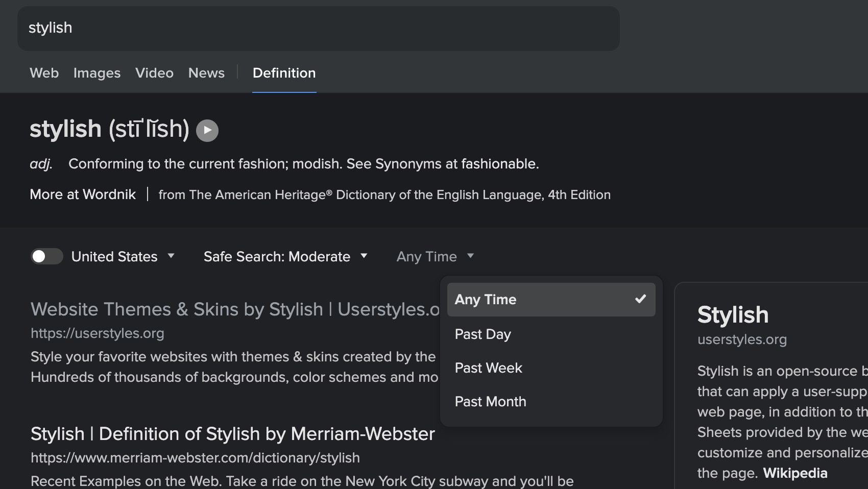
Task: Open the Merriam-Webster Definition of Stylish result
Action: [x=233, y=434]
